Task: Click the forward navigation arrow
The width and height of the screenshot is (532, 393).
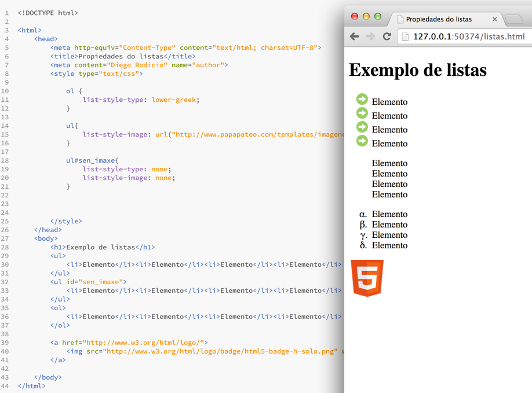Action: 370,36
